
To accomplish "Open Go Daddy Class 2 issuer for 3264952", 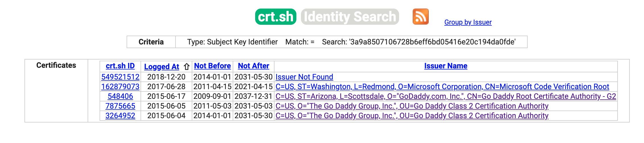I will coord(412,116).
